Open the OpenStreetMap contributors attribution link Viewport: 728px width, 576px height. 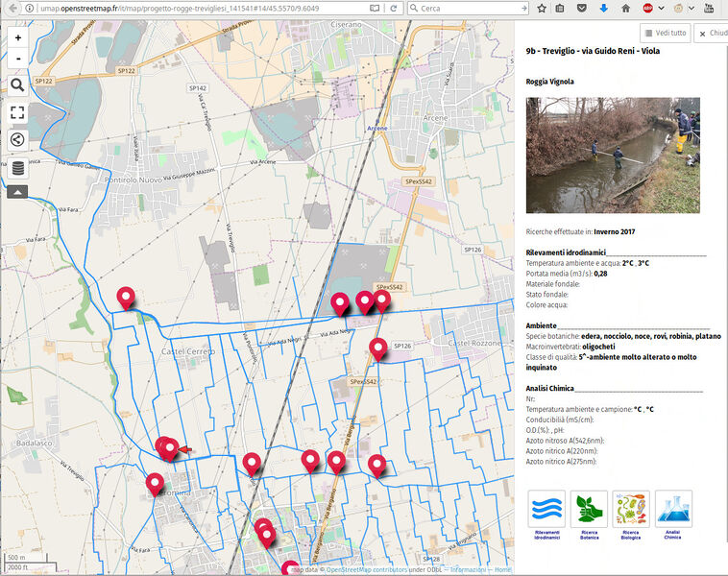pos(369,569)
